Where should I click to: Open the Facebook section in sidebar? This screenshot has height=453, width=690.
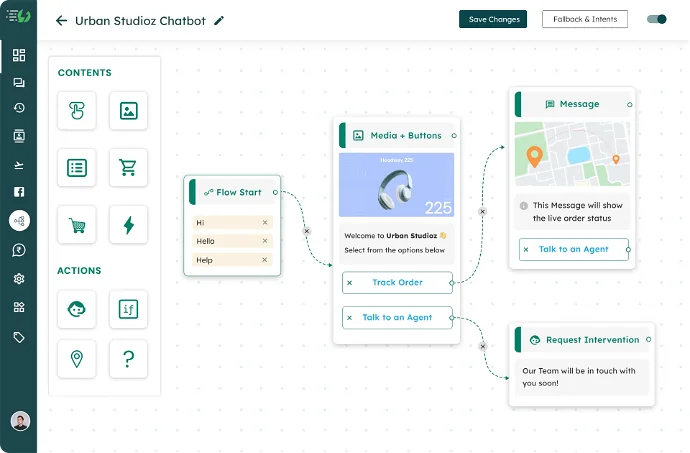[x=18, y=192]
